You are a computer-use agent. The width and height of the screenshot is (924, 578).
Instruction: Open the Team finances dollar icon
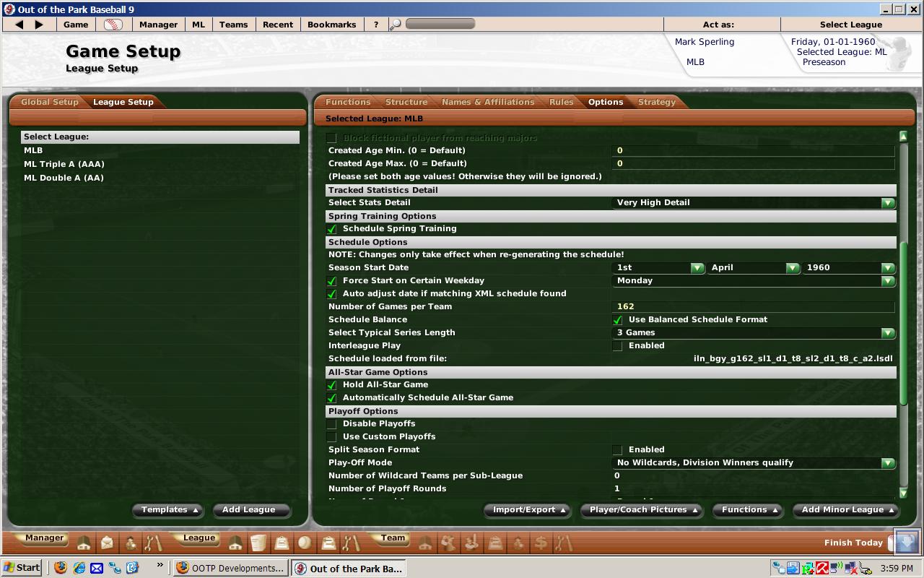540,543
